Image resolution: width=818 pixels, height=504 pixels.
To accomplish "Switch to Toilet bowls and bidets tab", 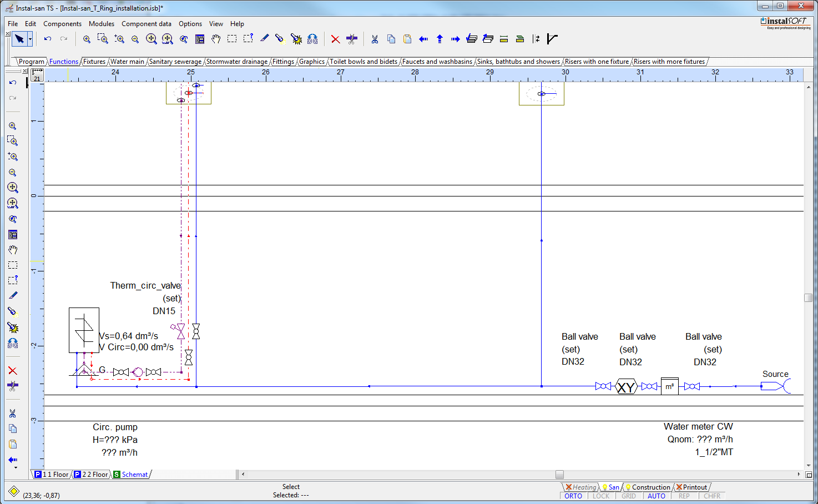I will pyautogui.click(x=363, y=62).
